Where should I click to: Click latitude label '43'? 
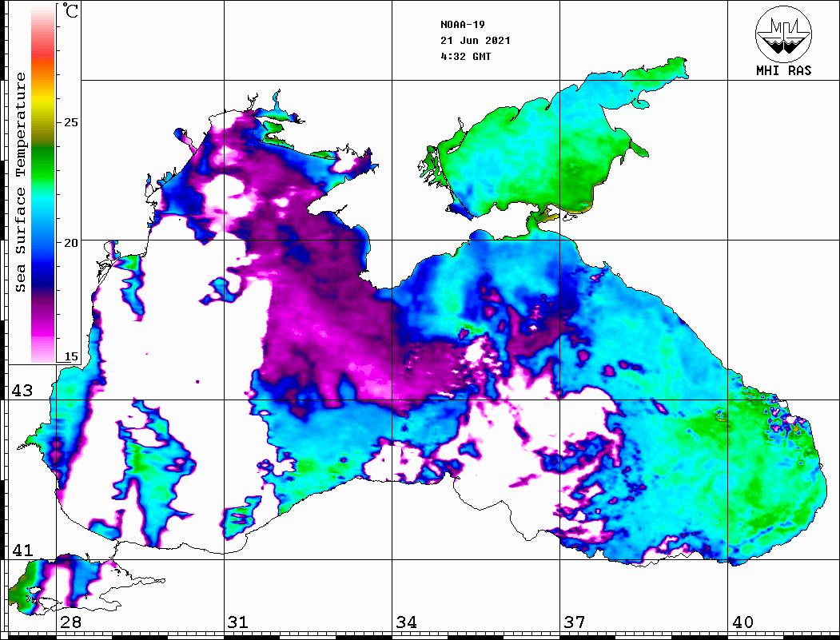(x=22, y=391)
